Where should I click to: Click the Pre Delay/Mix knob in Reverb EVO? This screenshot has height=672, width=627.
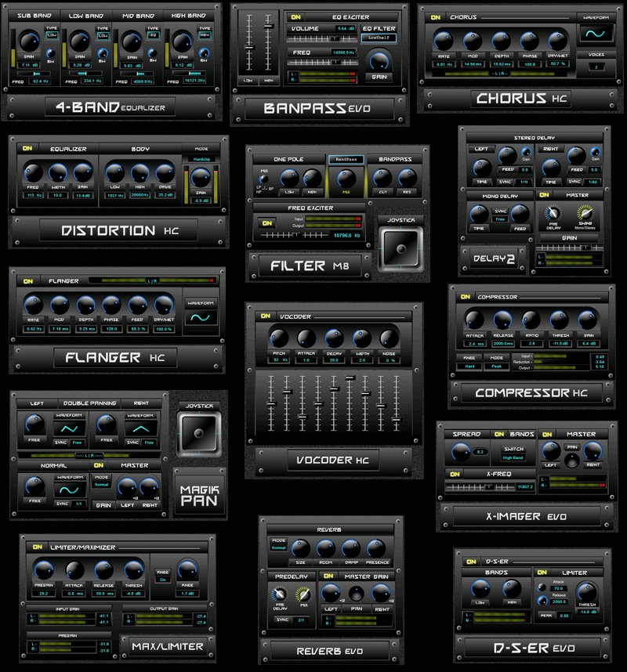pos(279,593)
